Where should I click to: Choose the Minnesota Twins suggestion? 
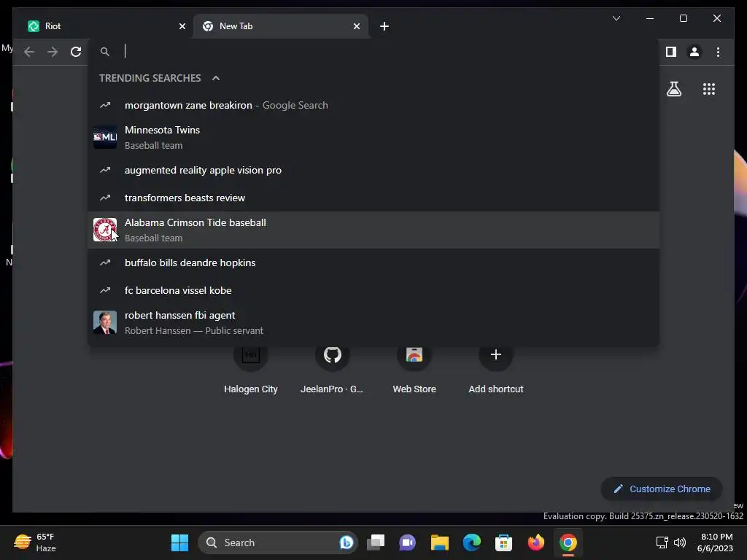pyautogui.click(x=373, y=137)
